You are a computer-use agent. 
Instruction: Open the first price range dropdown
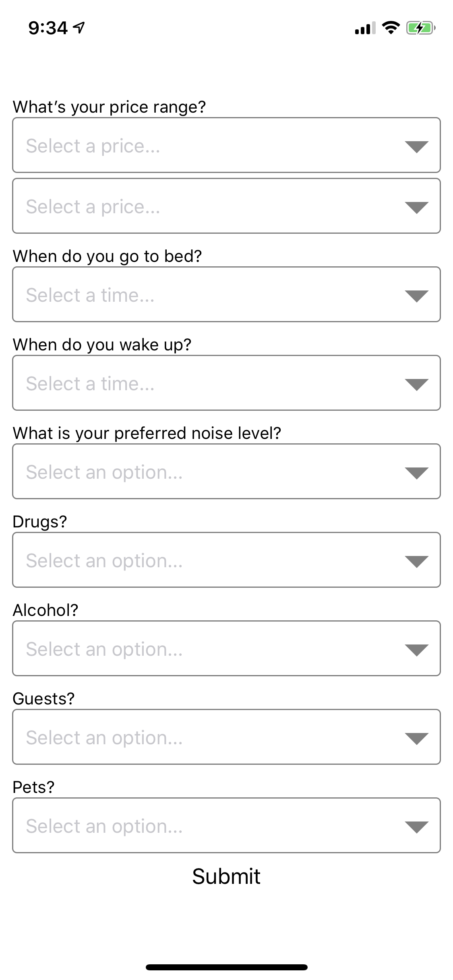(226, 145)
